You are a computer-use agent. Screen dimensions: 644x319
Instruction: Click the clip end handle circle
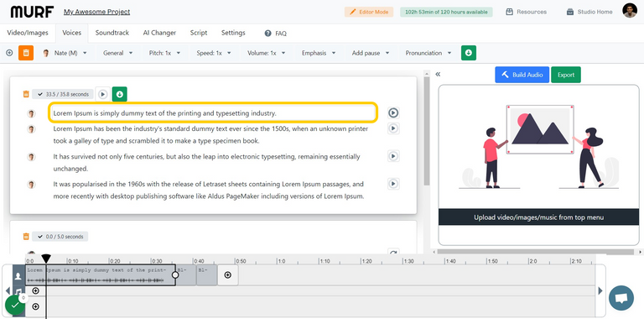[x=175, y=275]
